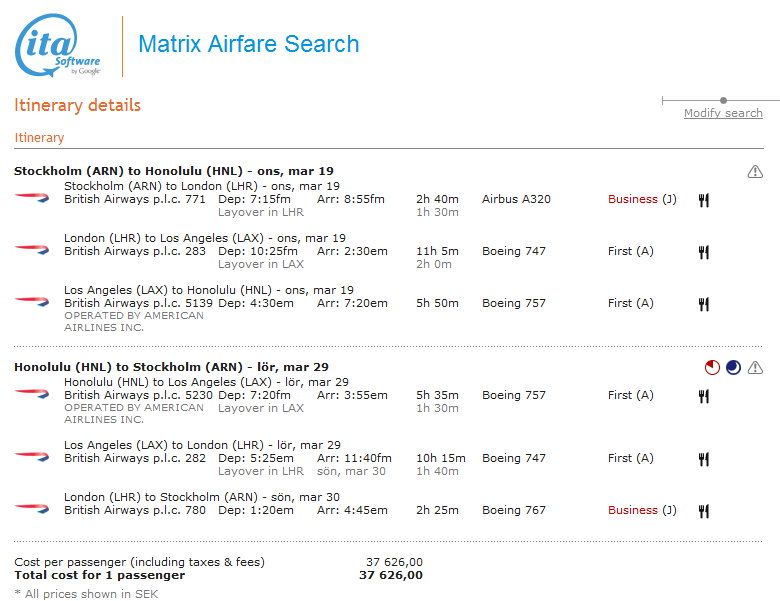Click the British Airways logo beside flight 282
The width and height of the screenshot is (780, 601).
click(32, 456)
